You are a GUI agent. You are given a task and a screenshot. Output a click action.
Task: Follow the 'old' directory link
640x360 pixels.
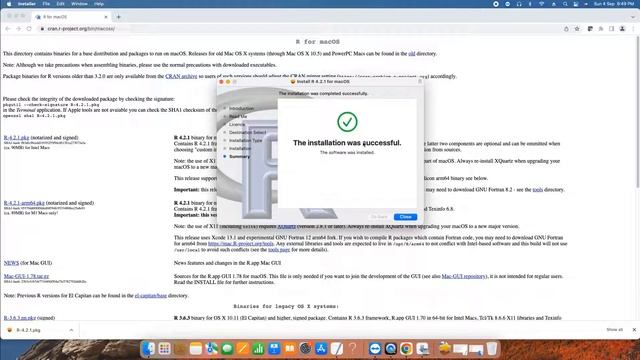(411, 53)
